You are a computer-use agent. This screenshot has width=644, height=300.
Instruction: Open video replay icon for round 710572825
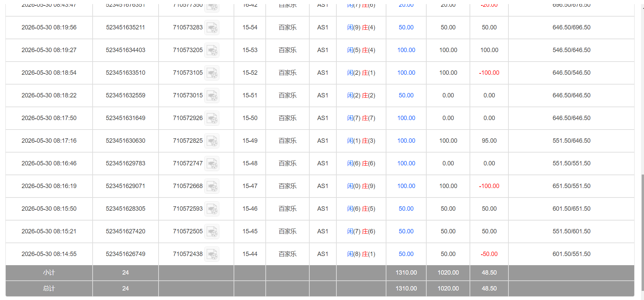click(212, 141)
